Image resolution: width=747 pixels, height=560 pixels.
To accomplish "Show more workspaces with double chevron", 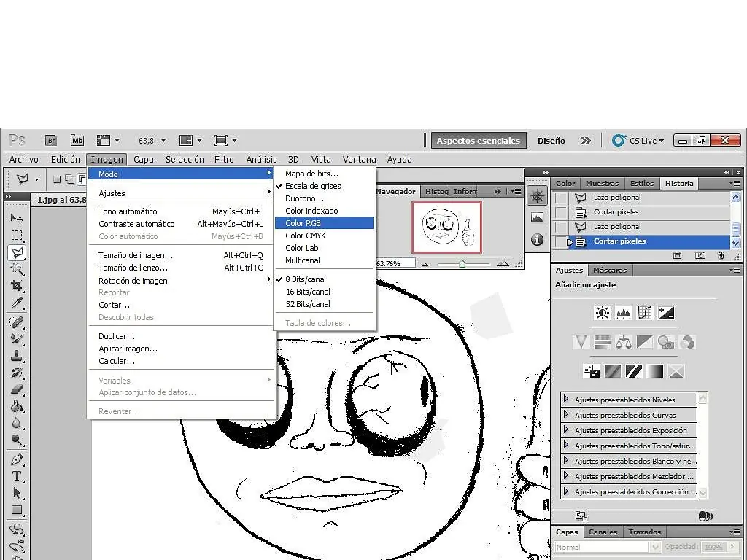I will (x=586, y=141).
